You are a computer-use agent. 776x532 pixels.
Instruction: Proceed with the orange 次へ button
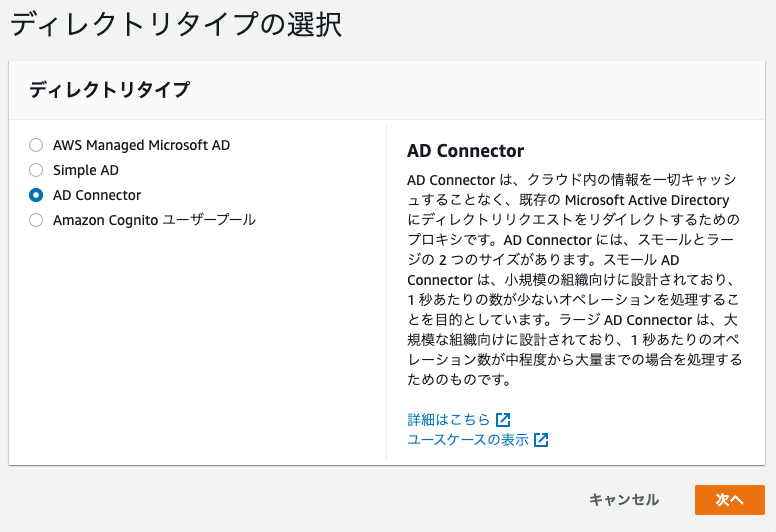tap(729, 500)
